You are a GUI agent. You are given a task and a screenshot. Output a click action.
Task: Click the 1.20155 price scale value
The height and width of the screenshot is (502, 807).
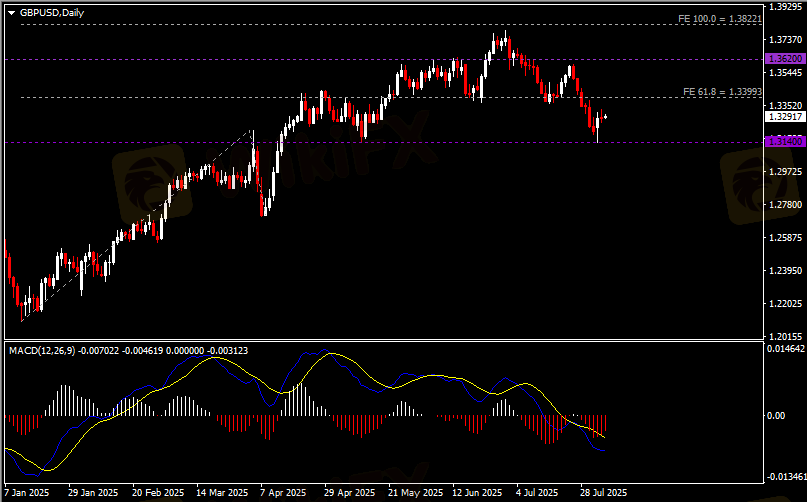click(785, 337)
